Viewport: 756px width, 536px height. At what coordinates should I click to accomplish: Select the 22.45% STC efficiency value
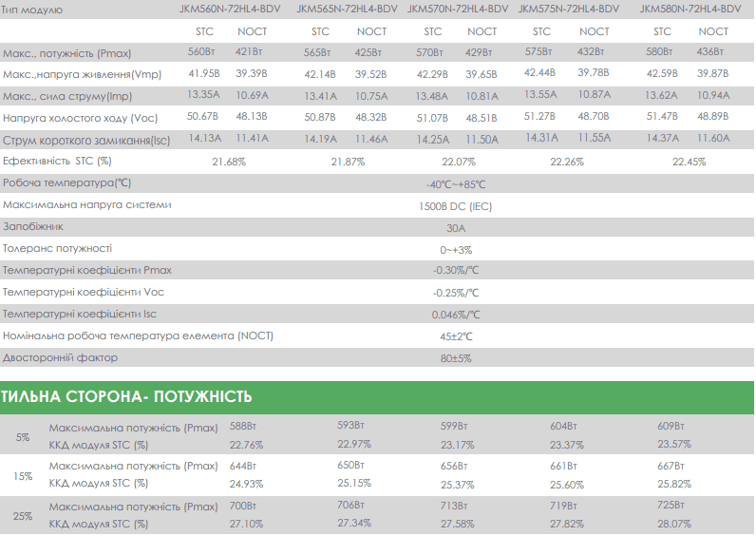[689, 162]
